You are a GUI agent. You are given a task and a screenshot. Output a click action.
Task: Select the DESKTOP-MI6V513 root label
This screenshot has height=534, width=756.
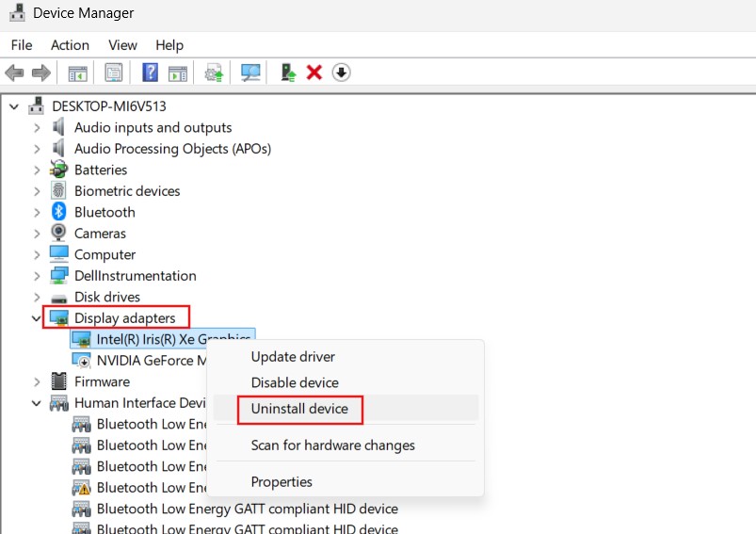tap(109, 105)
